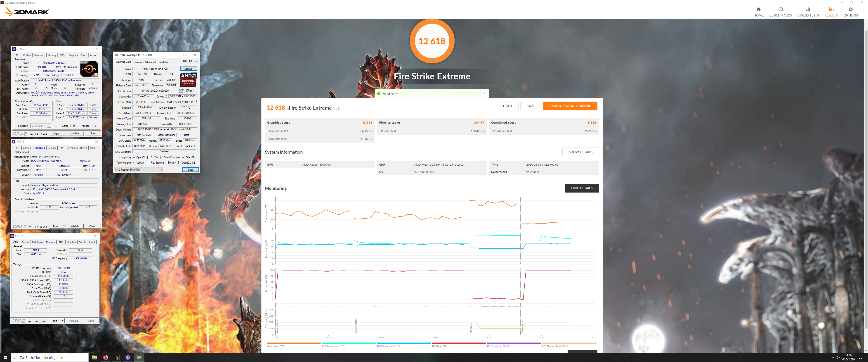This screenshot has height=362, width=868.
Task: Open Graphics tab in Mainboard CPU-Z window
Action: [73, 148]
